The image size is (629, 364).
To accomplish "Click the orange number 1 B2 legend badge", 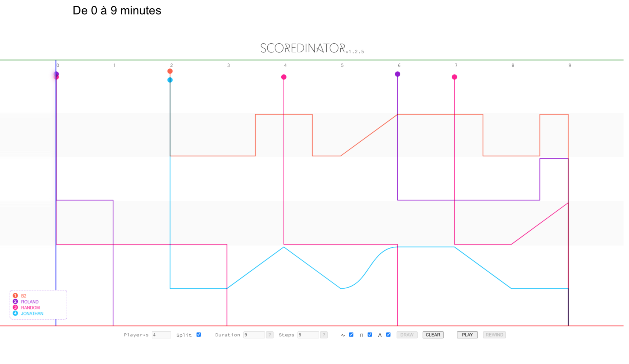I will coord(15,296).
